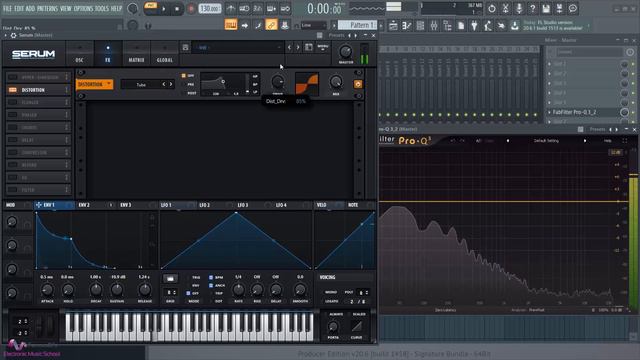Viewport: 640px width, 360px height.
Task: Open the Channel rack icon
Action: tap(420, 26)
